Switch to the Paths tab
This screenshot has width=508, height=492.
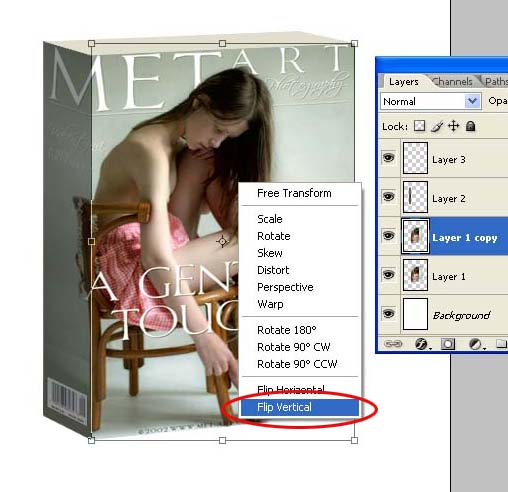495,82
